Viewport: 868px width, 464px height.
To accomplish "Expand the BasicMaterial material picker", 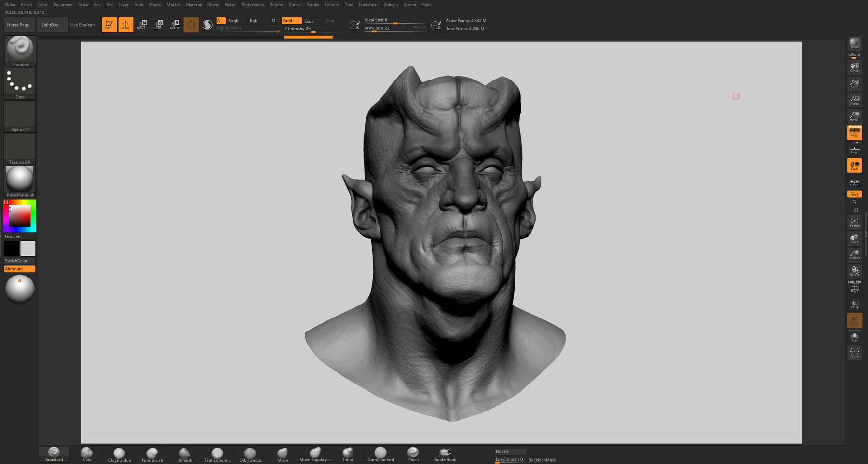I will click(20, 182).
